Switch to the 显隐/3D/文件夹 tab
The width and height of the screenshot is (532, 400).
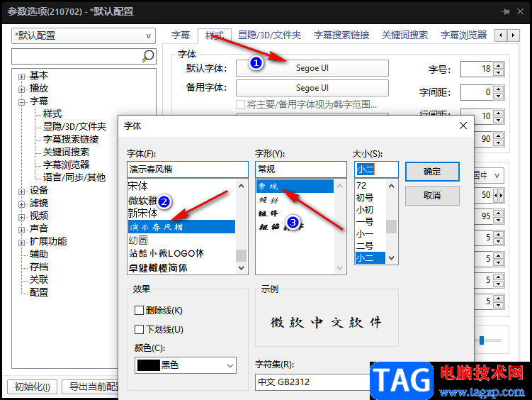269,35
